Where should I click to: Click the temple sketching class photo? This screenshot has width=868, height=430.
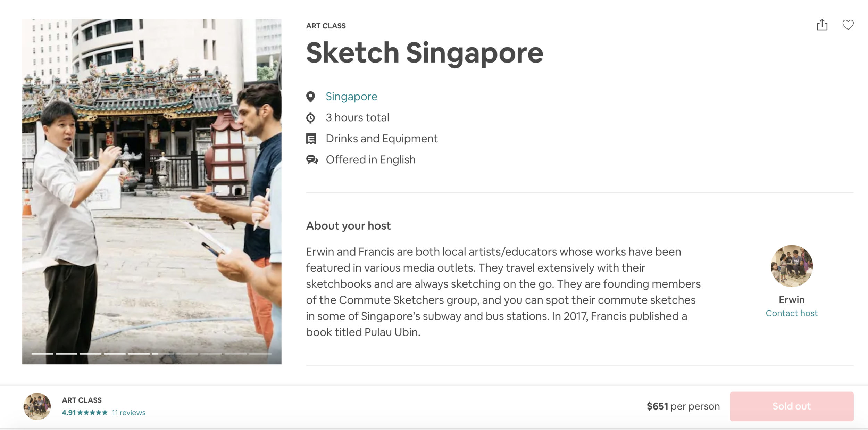pos(152,191)
